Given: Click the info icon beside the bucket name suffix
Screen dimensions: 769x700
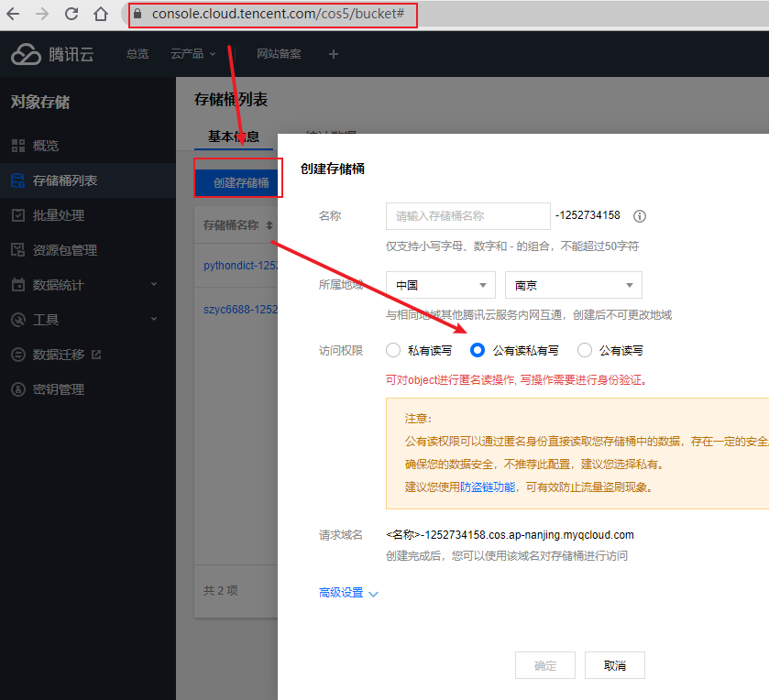Looking at the screenshot, I should pyautogui.click(x=640, y=215).
